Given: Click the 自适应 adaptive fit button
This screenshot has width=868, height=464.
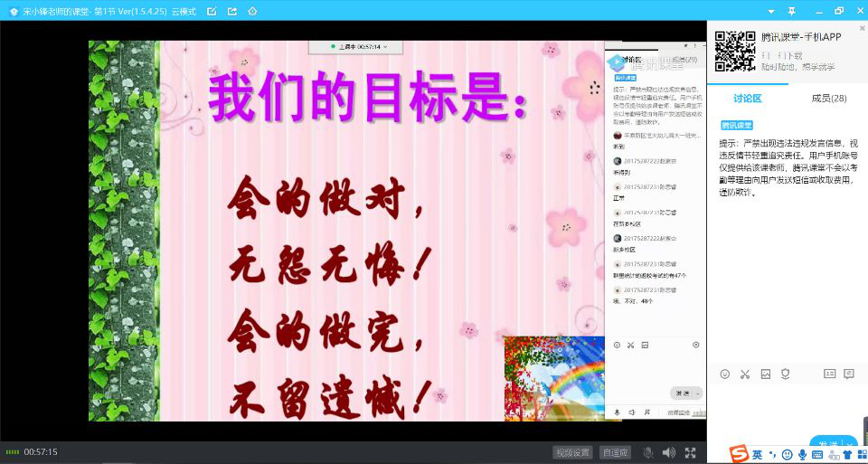Looking at the screenshot, I should click(x=616, y=452).
